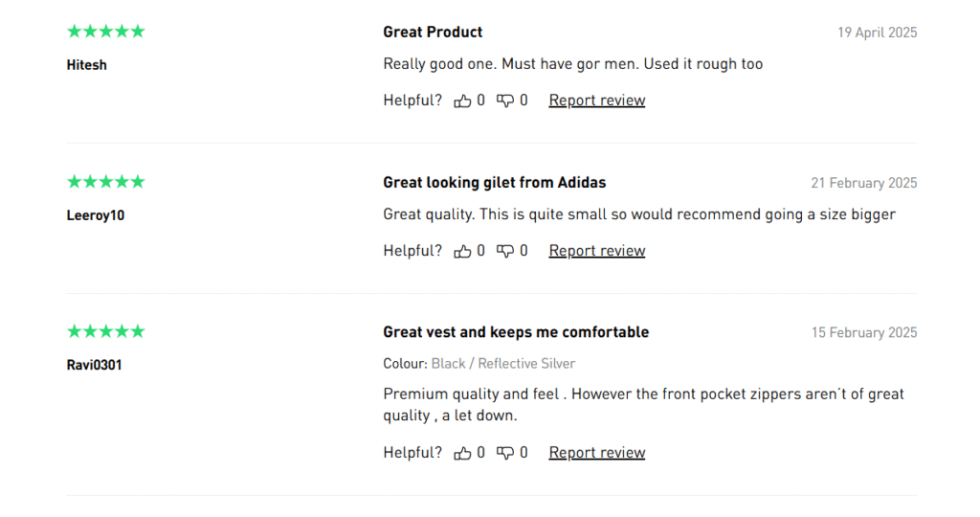Report the 'Great Product' review
Screen dimensions: 980x517
click(x=597, y=101)
